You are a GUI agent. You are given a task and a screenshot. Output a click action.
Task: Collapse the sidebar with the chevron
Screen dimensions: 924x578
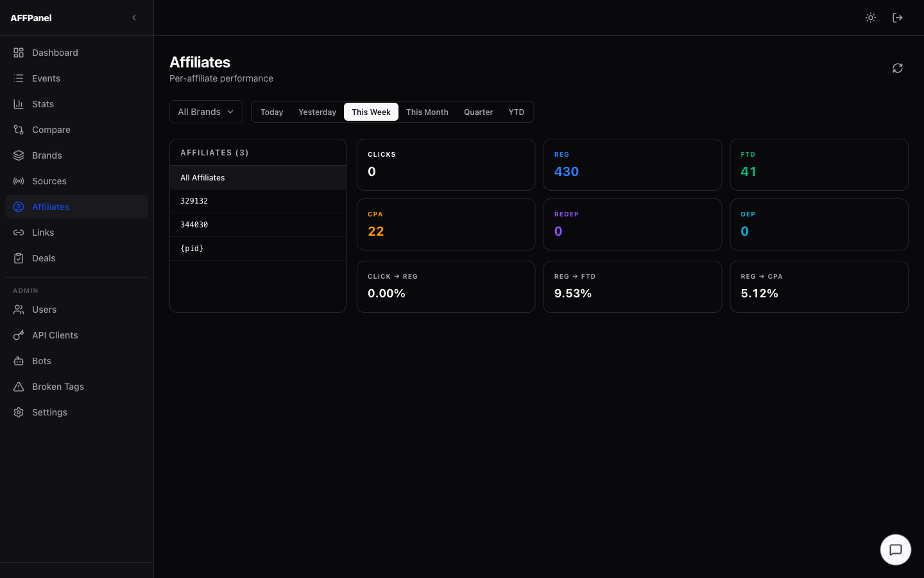pyautogui.click(x=133, y=17)
